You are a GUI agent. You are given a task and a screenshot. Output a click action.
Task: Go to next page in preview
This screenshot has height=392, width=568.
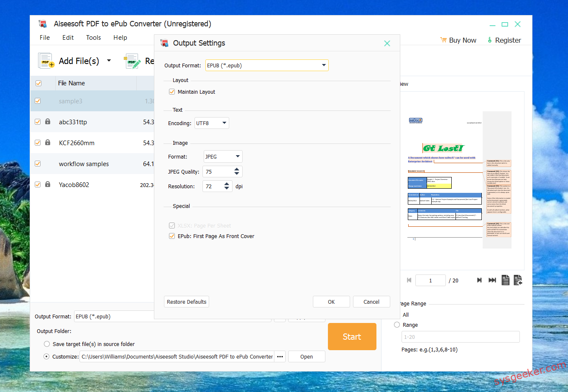tap(479, 280)
